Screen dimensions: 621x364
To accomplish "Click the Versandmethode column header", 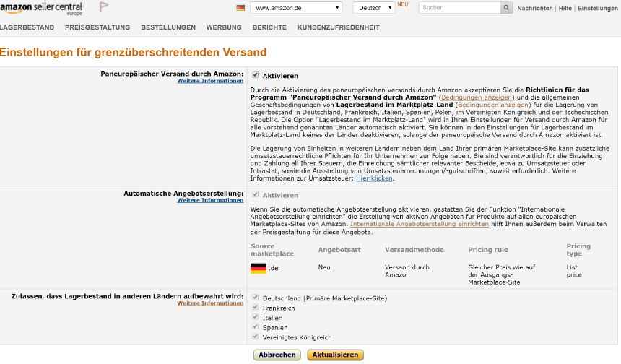I will pos(414,250).
